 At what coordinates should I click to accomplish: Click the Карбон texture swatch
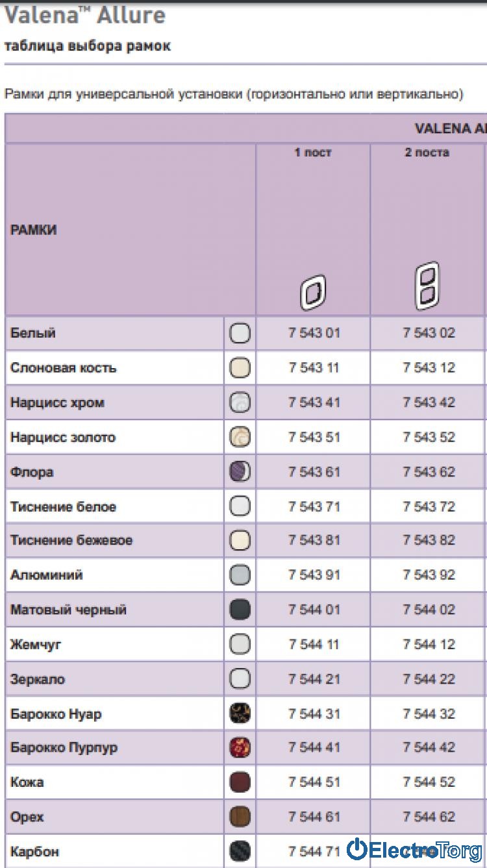point(240,851)
